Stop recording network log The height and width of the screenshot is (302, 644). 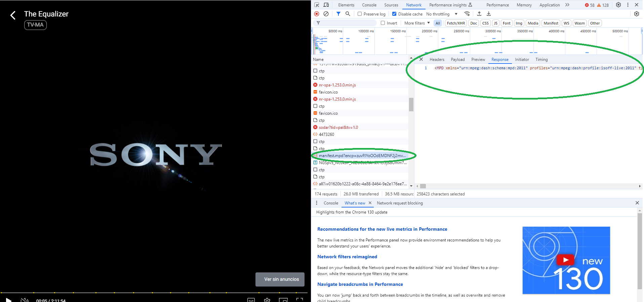coord(317,14)
